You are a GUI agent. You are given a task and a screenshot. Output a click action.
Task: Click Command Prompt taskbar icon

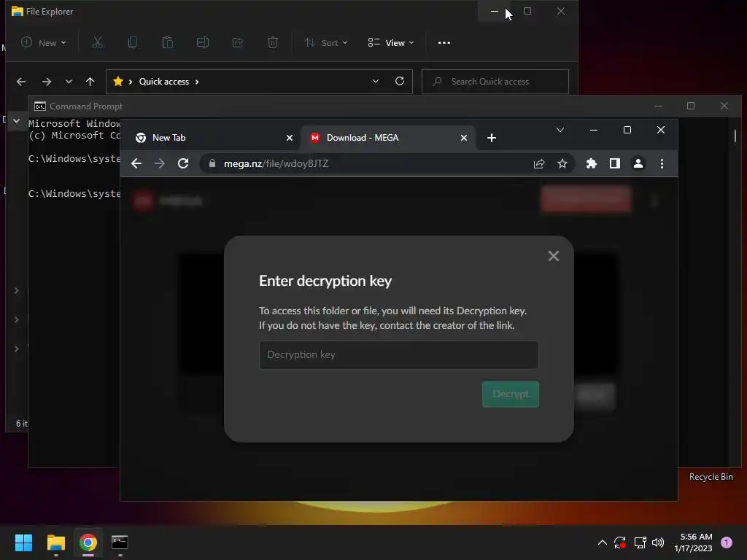coord(120,542)
